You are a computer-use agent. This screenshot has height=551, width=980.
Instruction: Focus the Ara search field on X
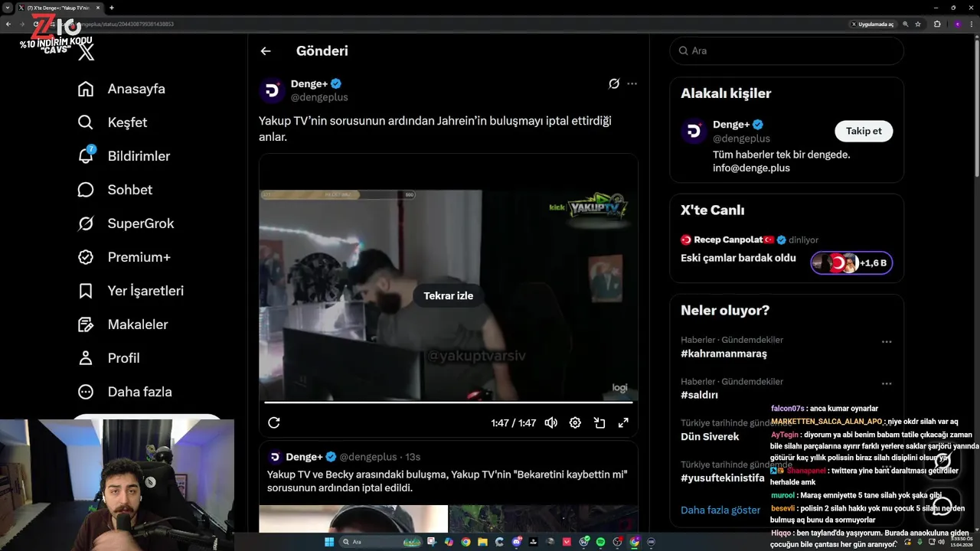tap(787, 51)
